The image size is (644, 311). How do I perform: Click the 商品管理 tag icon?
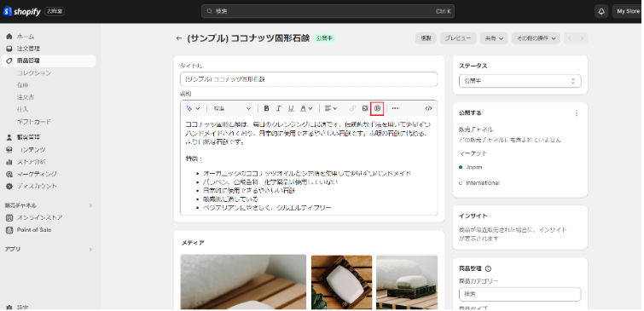pos(9,60)
